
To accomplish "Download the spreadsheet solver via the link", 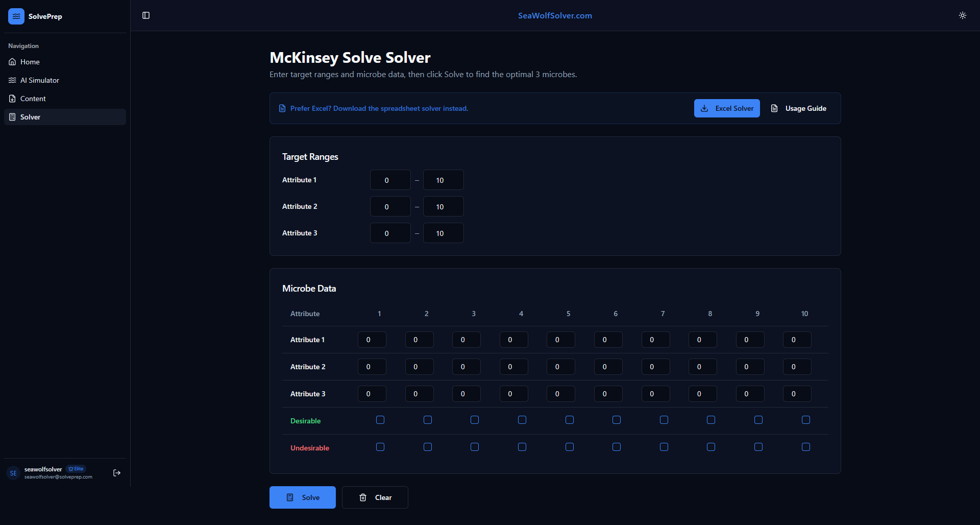I will coord(379,108).
